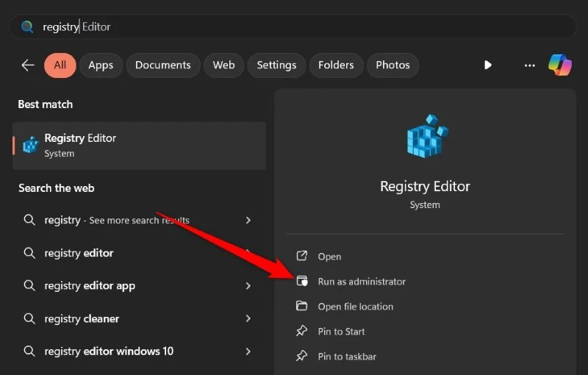Expand chevron for 'registry cleaner' suggestion
Viewport: 588px width, 375px height.
click(248, 319)
